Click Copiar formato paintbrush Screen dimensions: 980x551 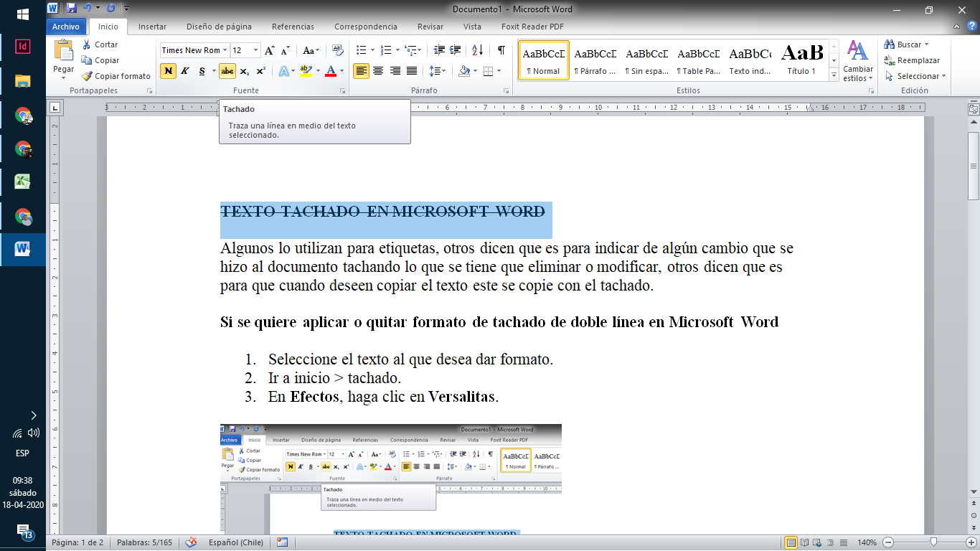tap(116, 76)
